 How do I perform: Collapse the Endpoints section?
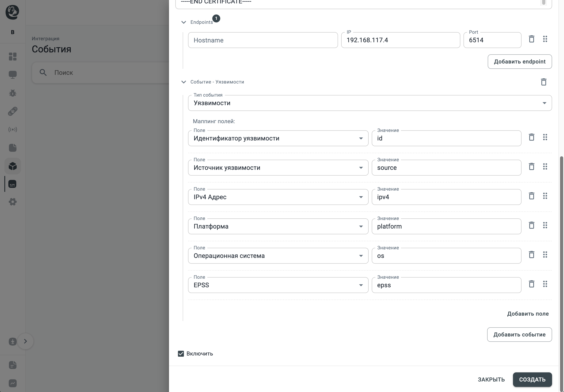183,22
